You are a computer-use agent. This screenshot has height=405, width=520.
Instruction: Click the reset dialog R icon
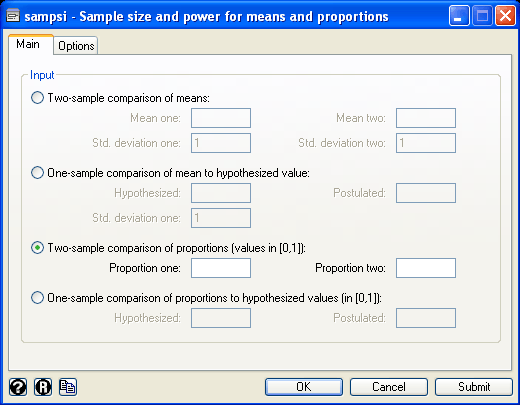43,387
